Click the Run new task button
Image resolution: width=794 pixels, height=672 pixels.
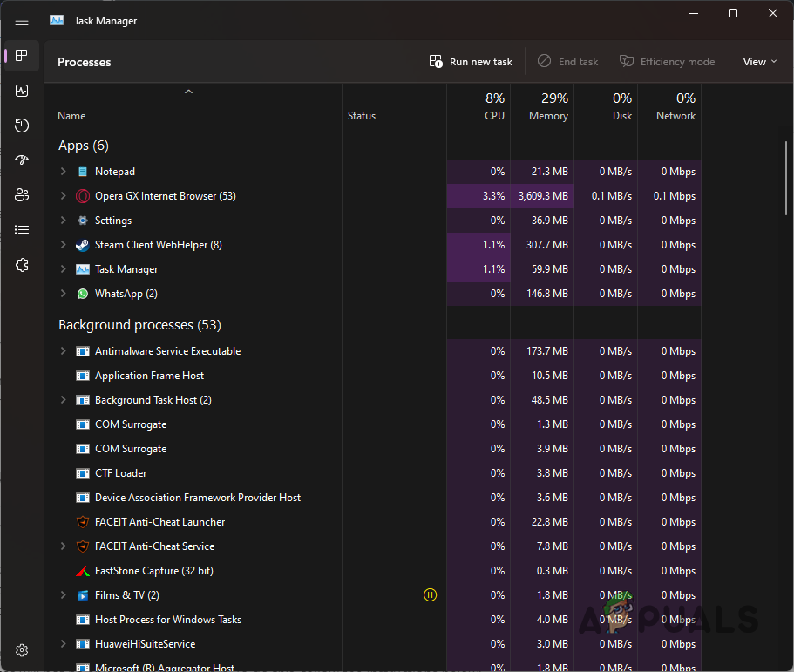471,61
